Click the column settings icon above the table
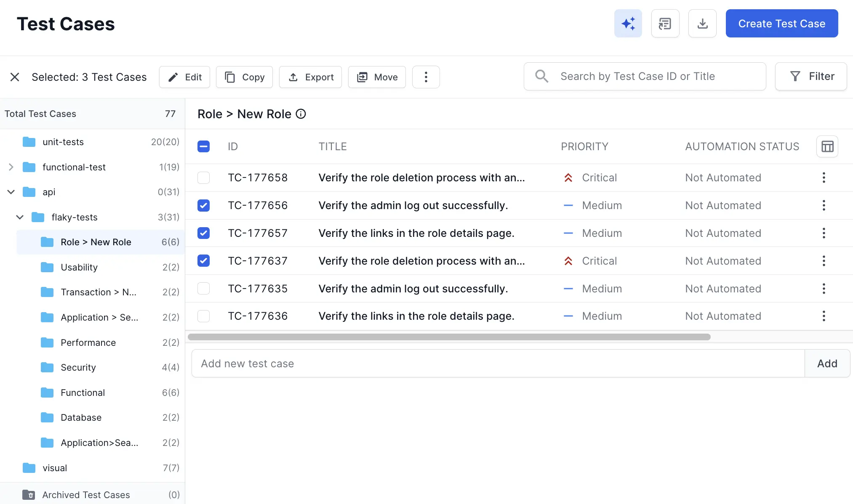This screenshot has height=504, width=853. click(827, 146)
